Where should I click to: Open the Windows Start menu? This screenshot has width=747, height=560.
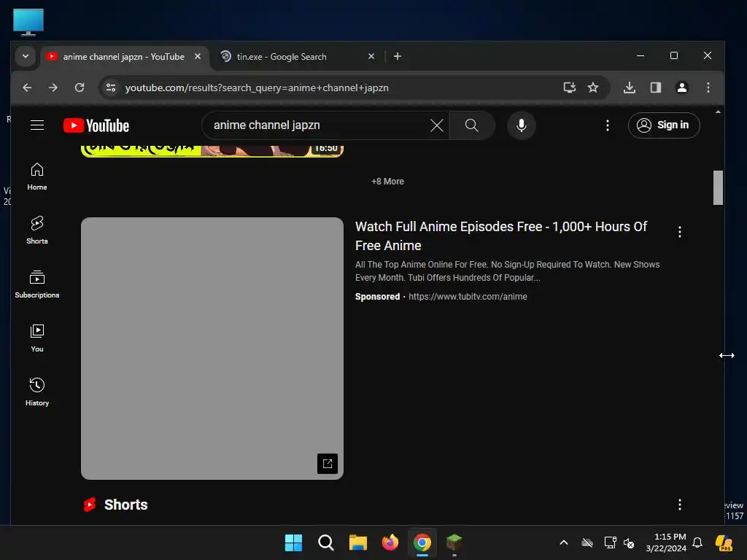click(293, 542)
